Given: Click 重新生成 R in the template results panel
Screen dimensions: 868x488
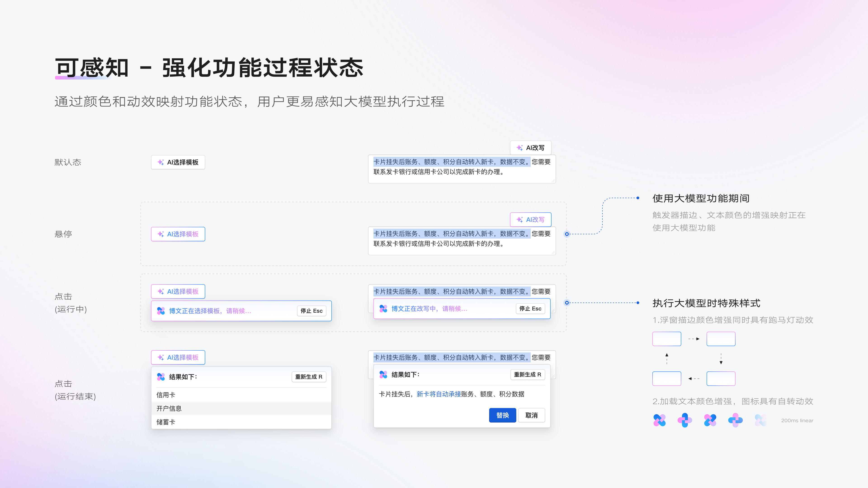Looking at the screenshot, I should (x=309, y=377).
